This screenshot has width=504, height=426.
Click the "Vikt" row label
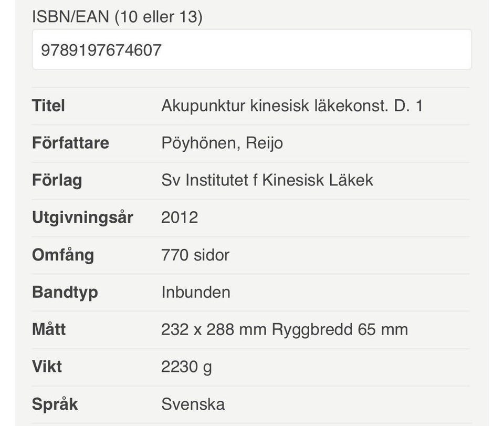[47, 366]
